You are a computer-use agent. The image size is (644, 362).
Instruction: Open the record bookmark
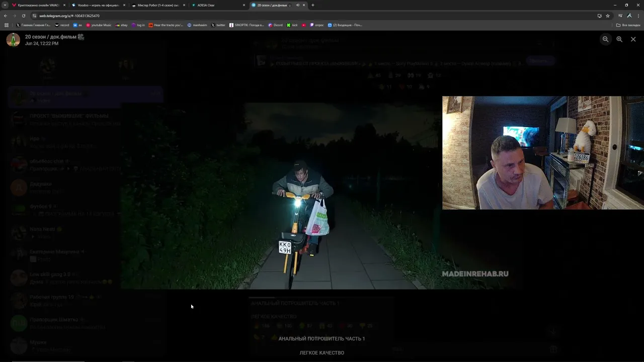62,25
